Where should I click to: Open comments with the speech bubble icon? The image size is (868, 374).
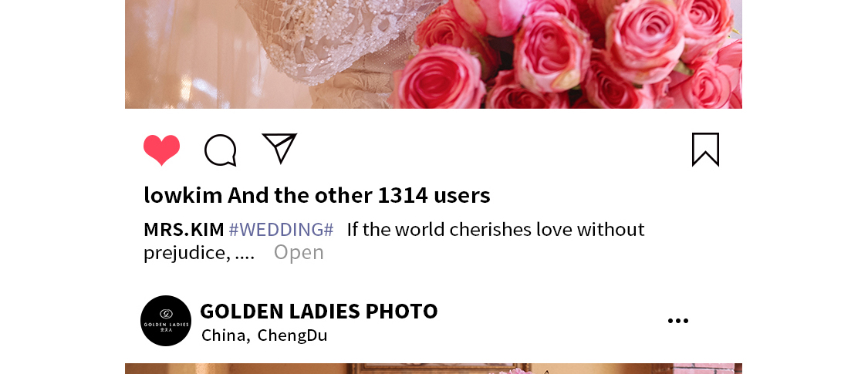point(221,150)
